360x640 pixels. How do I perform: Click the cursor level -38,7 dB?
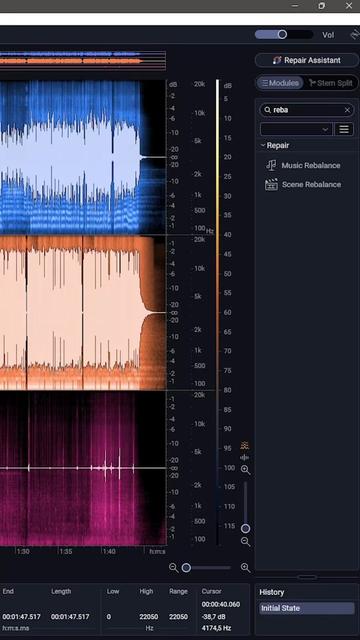pyautogui.click(x=213, y=616)
